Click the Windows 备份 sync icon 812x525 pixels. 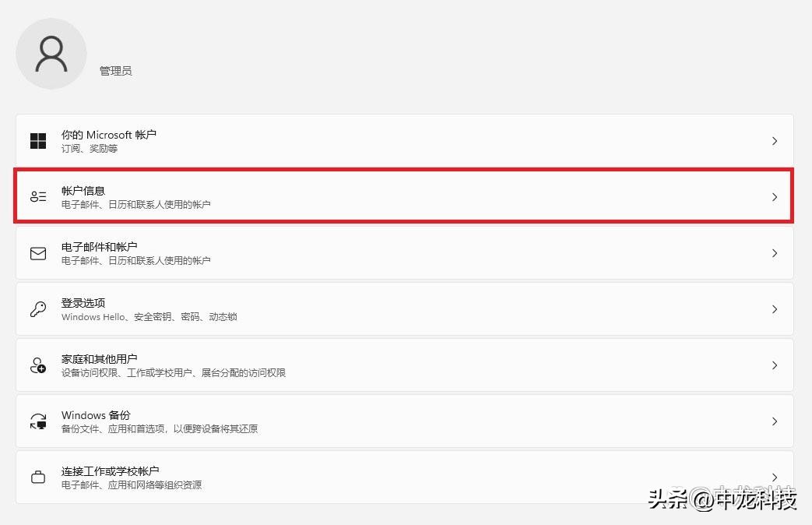click(37, 421)
